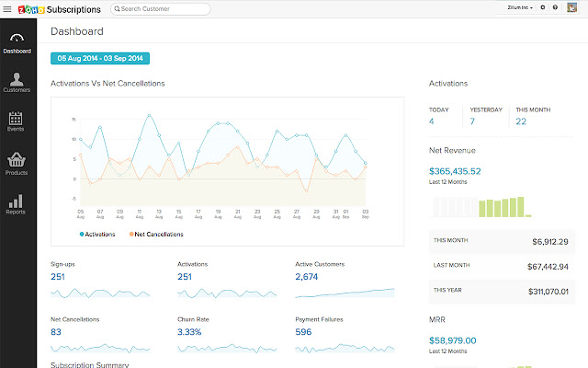Viewport: 588px width, 368px height.
Task: Click the Net Cancellations sparkline
Action: coord(100,348)
